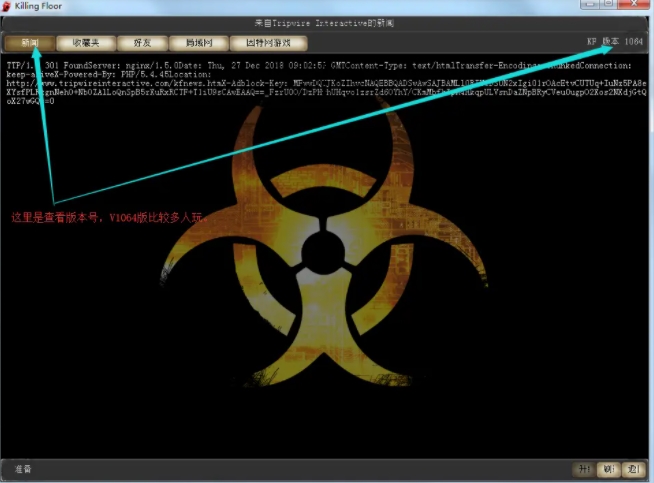This screenshot has width=654, height=483.
Task: Click the Killing Floor title bar icon
Action: [x=6, y=6]
